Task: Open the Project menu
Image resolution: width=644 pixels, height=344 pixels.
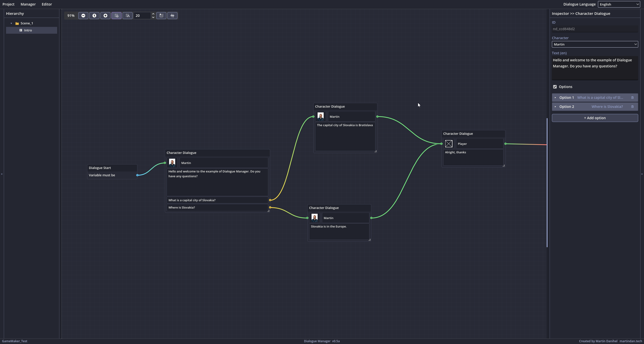Action: point(9,4)
